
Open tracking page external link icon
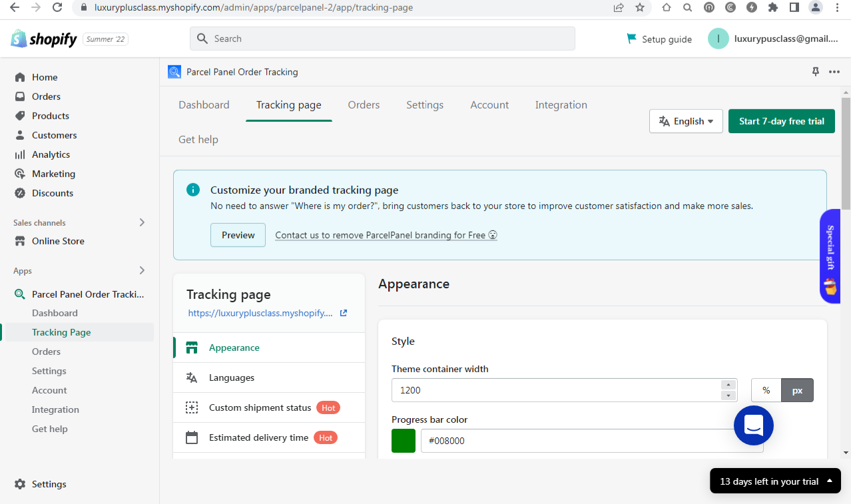coord(344,313)
